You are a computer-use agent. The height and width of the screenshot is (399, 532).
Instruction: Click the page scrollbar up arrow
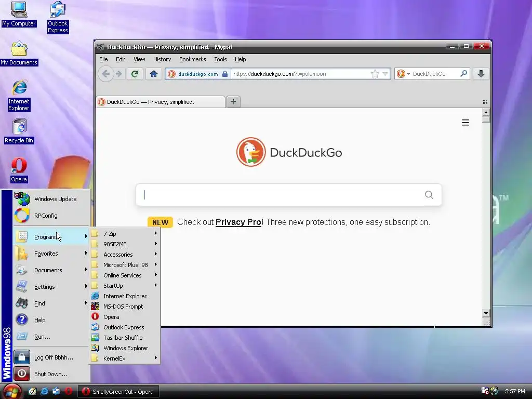point(486,112)
